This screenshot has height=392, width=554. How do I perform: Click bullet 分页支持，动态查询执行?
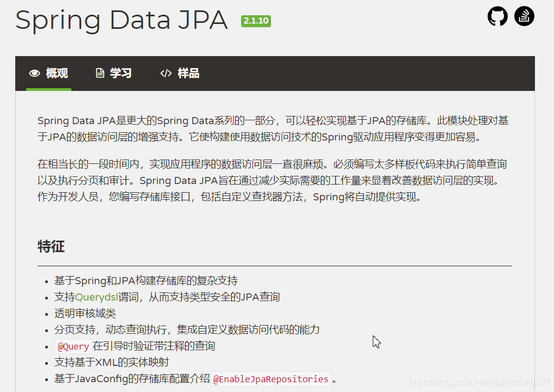[x=187, y=329]
